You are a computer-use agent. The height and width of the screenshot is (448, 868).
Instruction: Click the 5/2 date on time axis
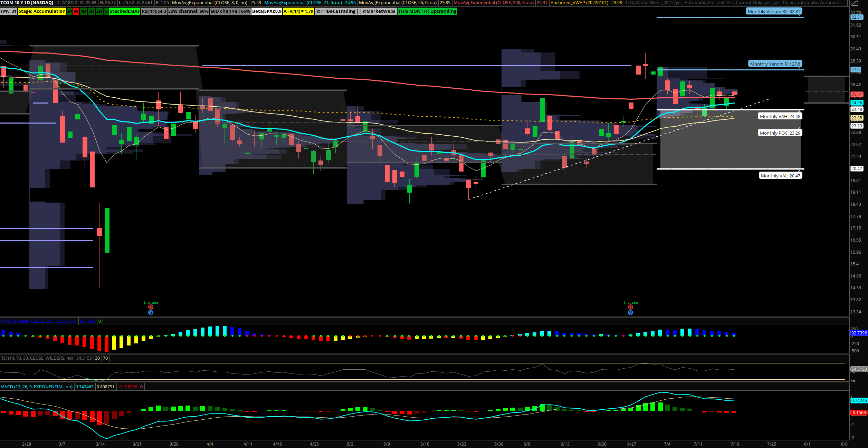click(350, 444)
